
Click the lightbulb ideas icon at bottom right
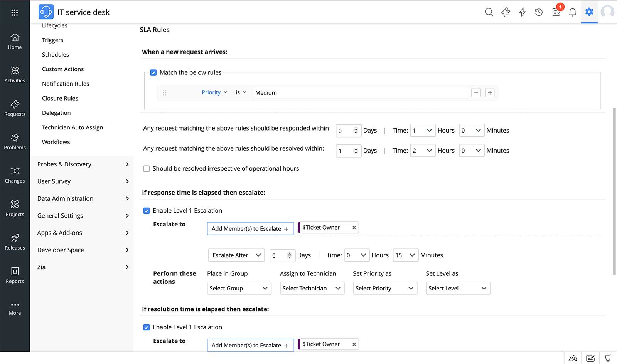point(608,357)
